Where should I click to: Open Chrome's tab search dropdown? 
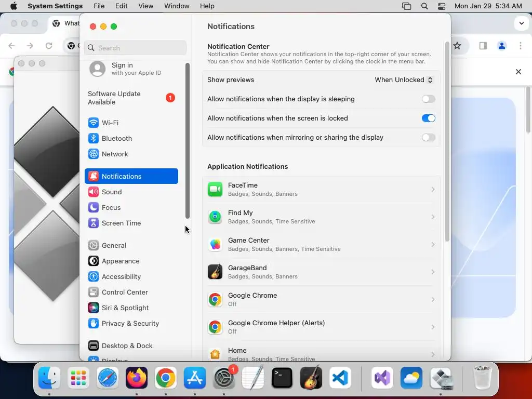[522, 23]
